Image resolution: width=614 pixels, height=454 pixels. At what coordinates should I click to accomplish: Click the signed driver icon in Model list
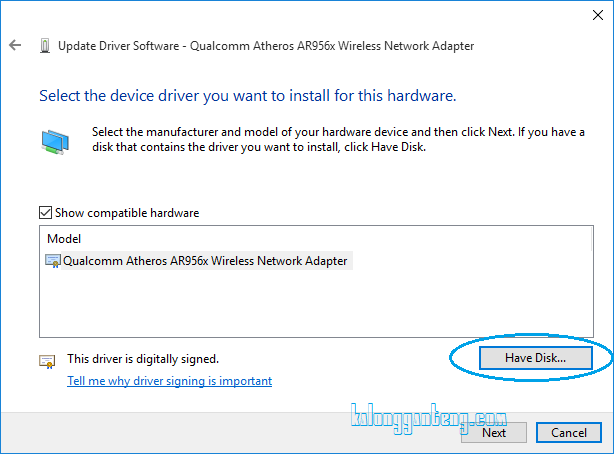coord(53,261)
